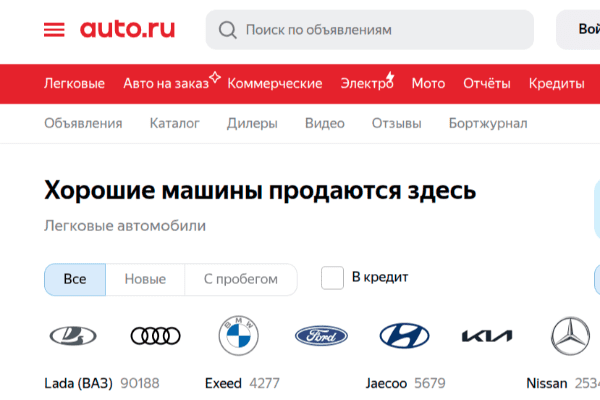This screenshot has height=400, width=600.
Task: Go to the 'Отзывы' tab
Action: (396, 123)
